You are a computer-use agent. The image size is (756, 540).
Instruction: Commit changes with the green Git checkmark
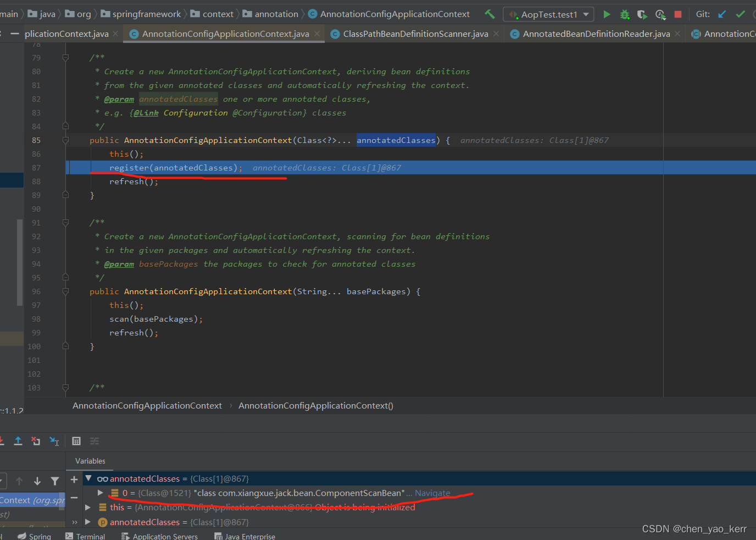(741, 14)
